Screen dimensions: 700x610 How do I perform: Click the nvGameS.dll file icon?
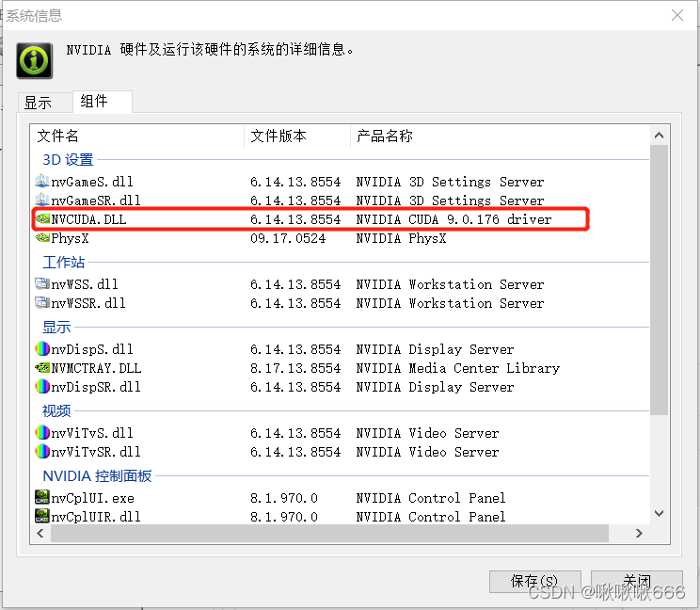click(42, 182)
